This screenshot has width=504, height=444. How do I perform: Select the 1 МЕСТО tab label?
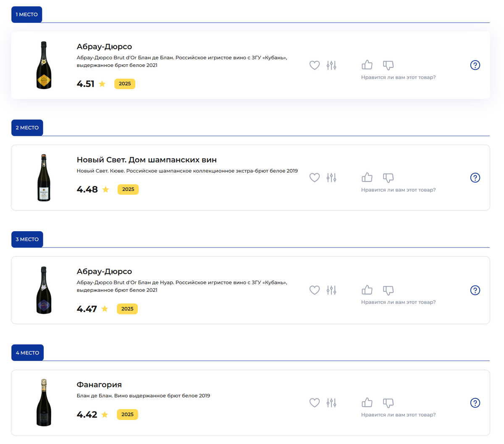pos(27,14)
